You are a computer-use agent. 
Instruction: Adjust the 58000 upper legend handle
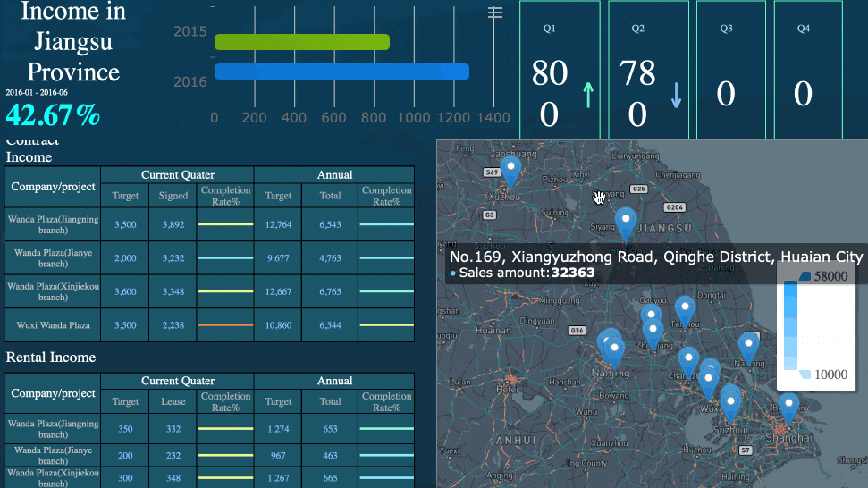(x=805, y=276)
